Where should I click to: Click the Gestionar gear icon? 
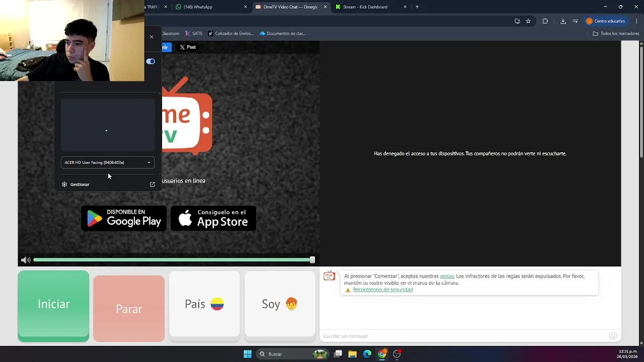coord(64,185)
